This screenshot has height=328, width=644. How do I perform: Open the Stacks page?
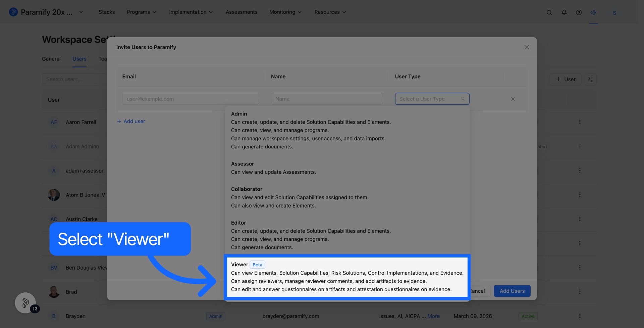pyautogui.click(x=107, y=12)
